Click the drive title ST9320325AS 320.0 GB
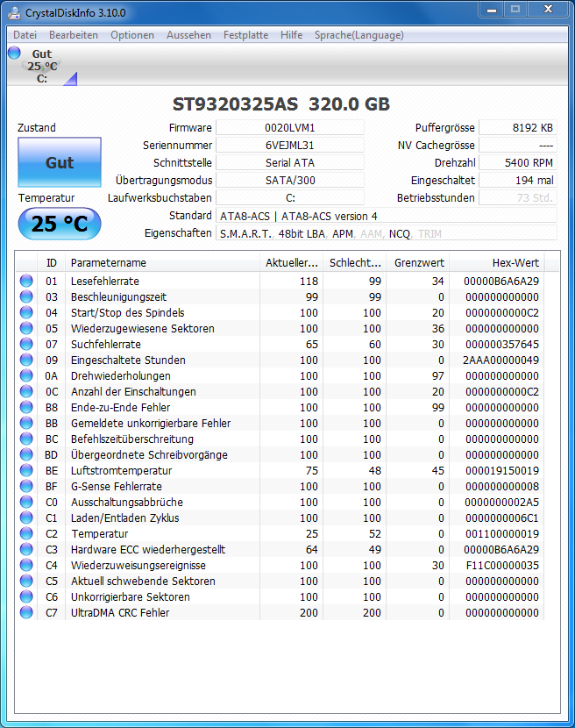 281,104
